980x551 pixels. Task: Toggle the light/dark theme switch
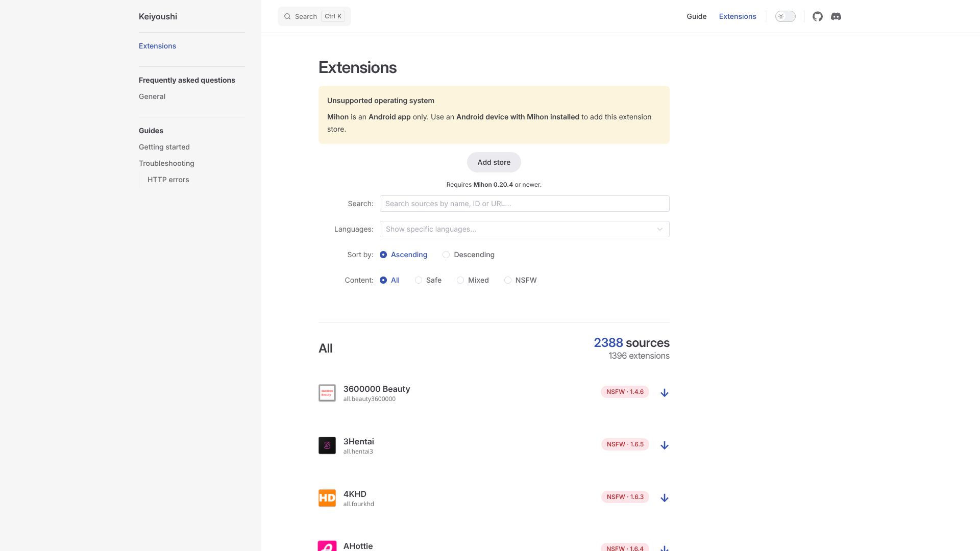[786, 16]
